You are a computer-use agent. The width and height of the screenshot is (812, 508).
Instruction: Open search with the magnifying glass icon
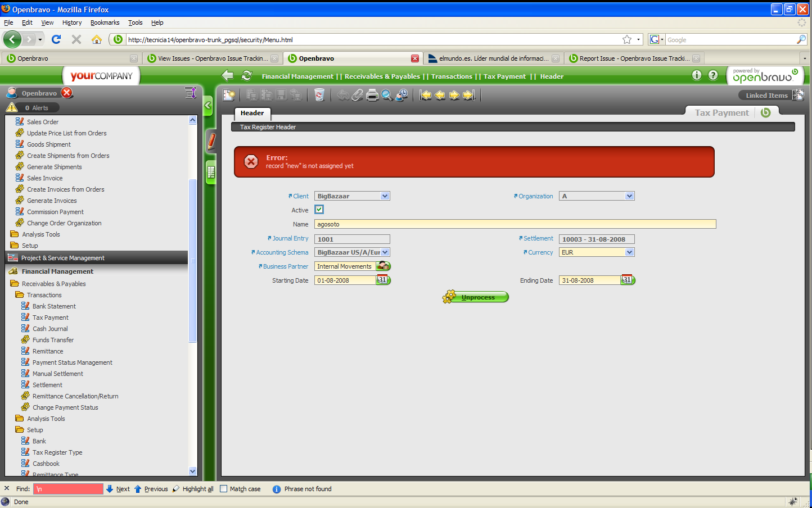pyautogui.click(x=387, y=95)
